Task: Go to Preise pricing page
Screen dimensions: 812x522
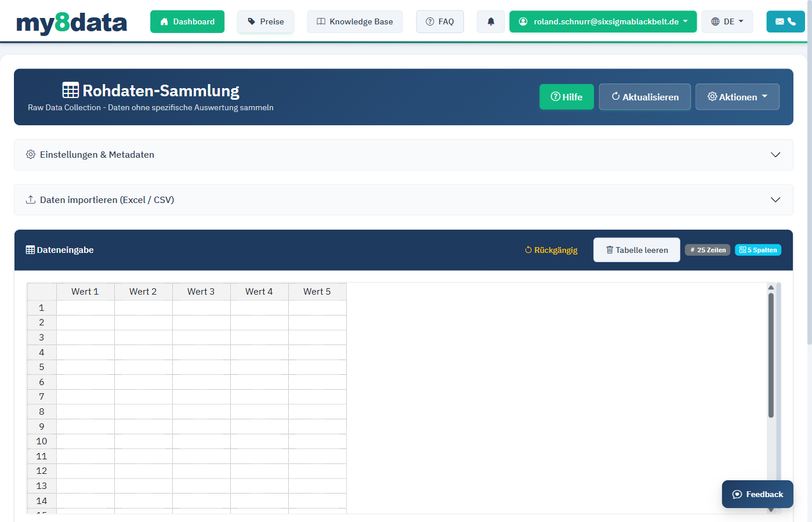Action: pos(266,21)
